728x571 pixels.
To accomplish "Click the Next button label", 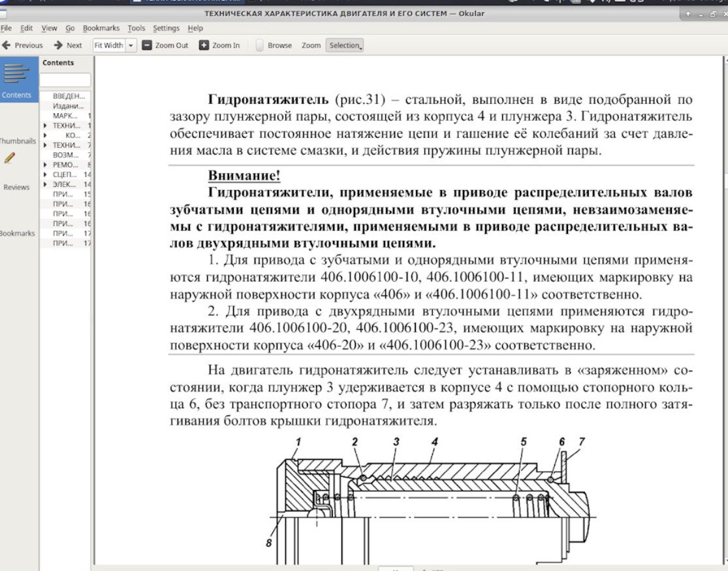I will [74, 45].
